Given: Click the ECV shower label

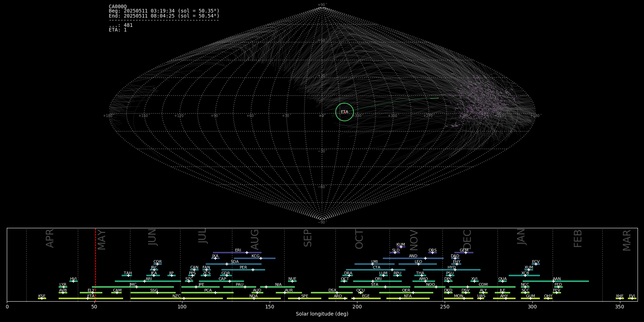Looking at the screenshot, I should tap(536, 262).
